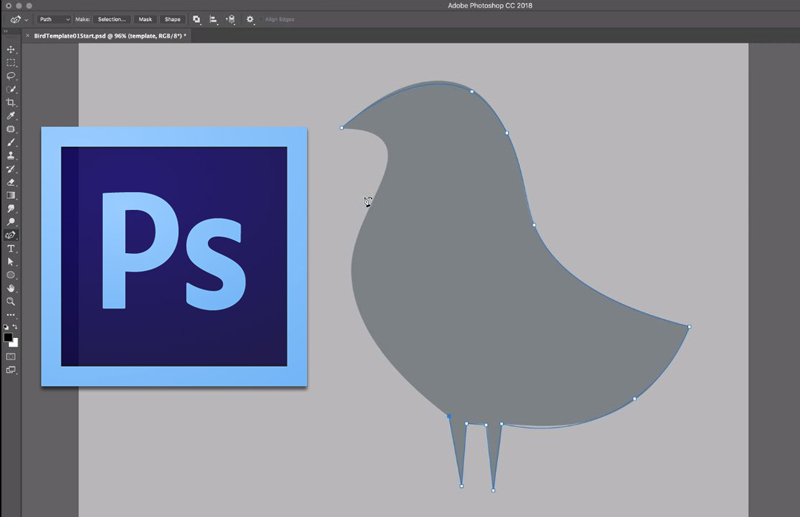Screen dimensions: 800x517
Task: Select the Zoom magnifier tool
Action: coord(11,302)
